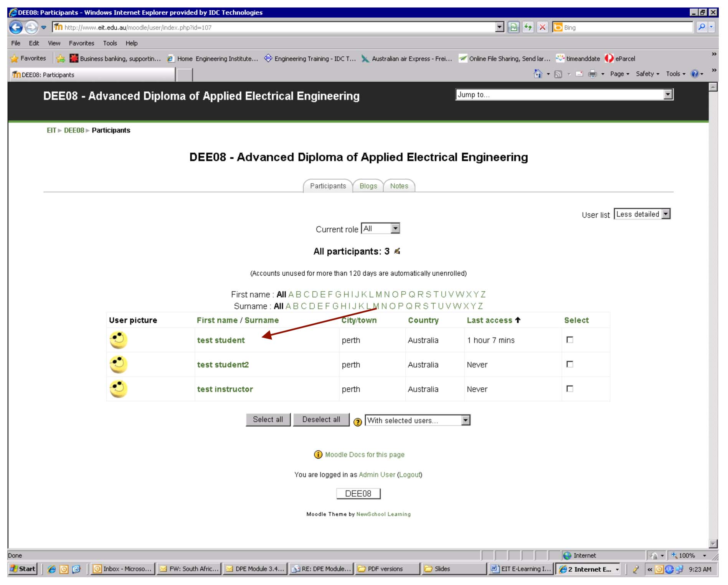Screen dimensions: 728x585
Task: Click the Last access sort arrow column header
Action: pyautogui.click(x=494, y=320)
